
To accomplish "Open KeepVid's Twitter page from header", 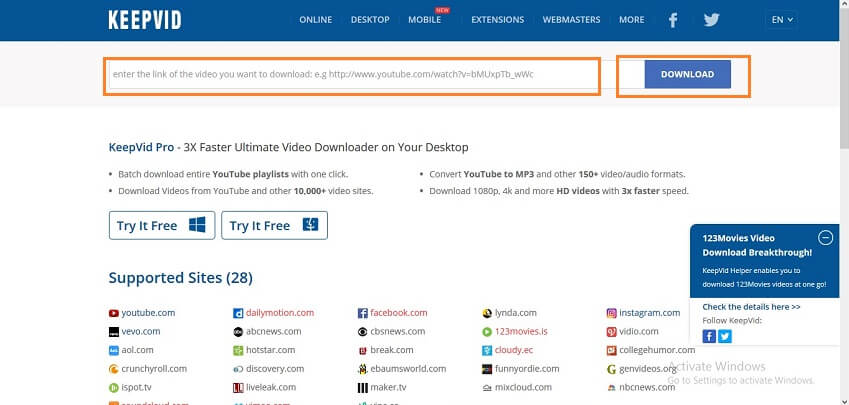I will pos(711,20).
